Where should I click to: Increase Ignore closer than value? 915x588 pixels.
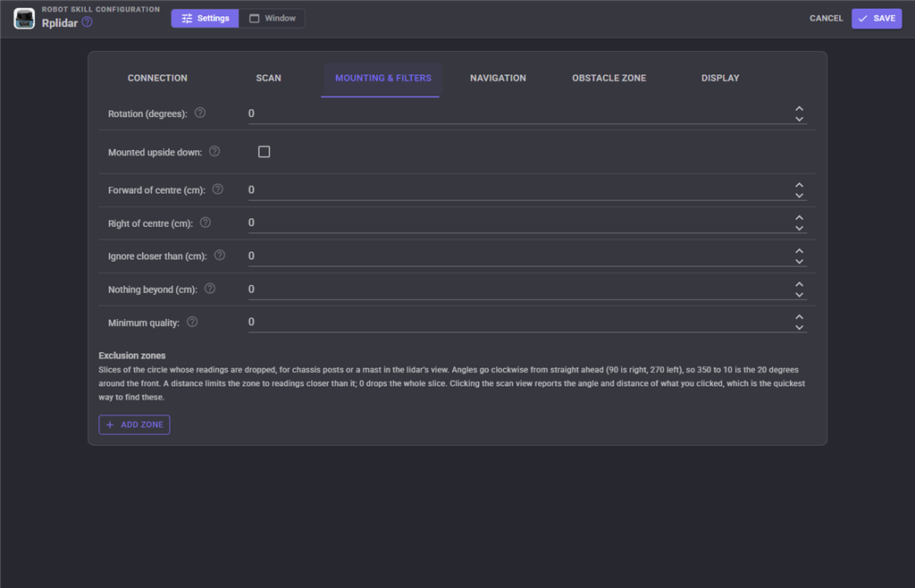pos(800,251)
